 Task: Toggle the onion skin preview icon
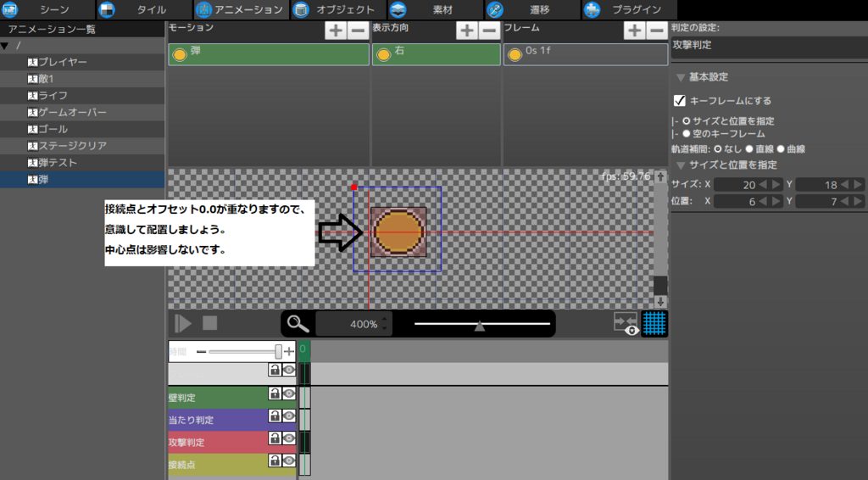[626, 324]
